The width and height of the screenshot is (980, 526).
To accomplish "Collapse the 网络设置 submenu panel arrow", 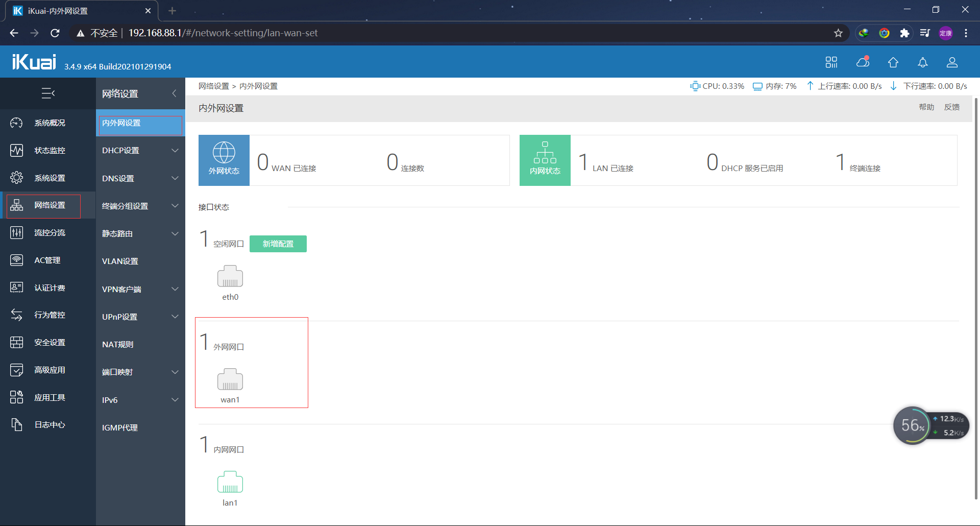I will pos(174,93).
